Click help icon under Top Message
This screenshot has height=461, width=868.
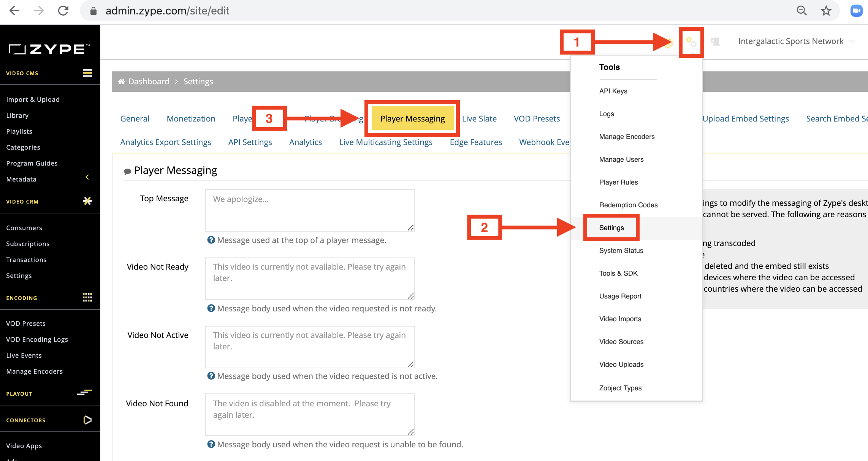pyautogui.click(x=211, y=240)
